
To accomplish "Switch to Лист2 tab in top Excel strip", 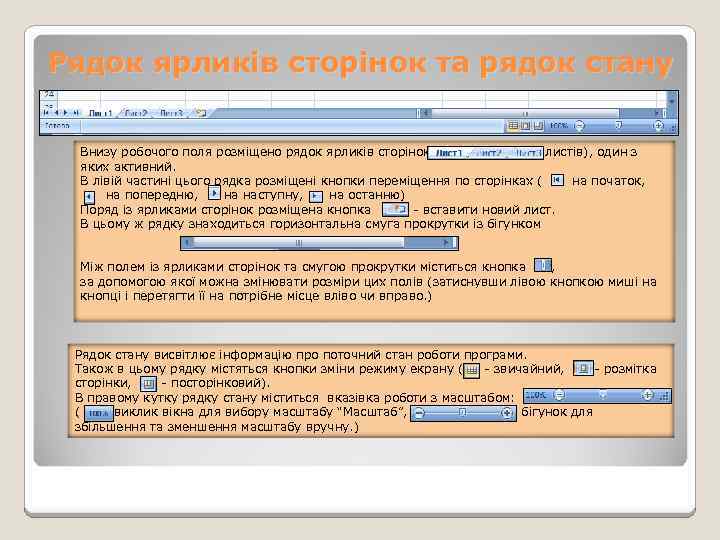I will (136, 113).
